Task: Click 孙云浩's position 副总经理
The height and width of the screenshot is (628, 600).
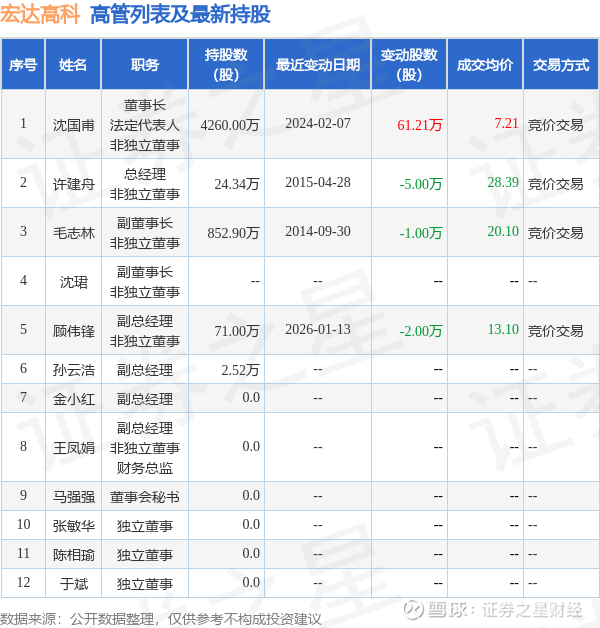Action: click(x=145, y=370)
